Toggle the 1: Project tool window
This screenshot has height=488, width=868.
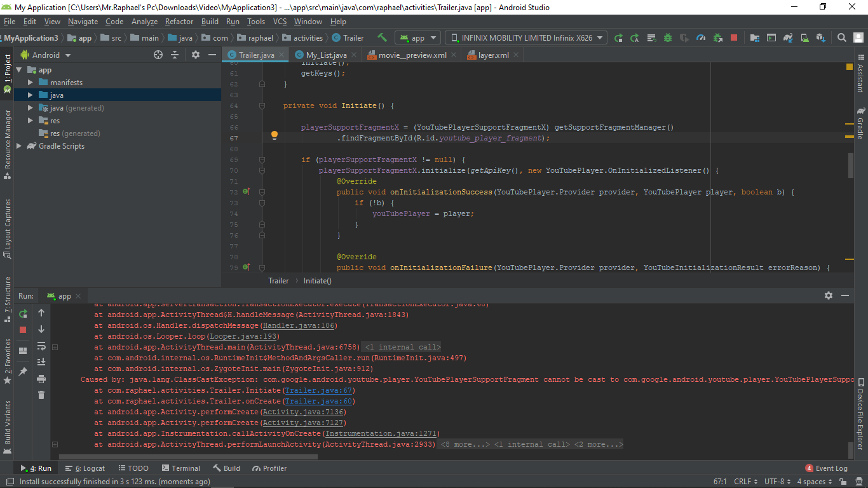7,74
